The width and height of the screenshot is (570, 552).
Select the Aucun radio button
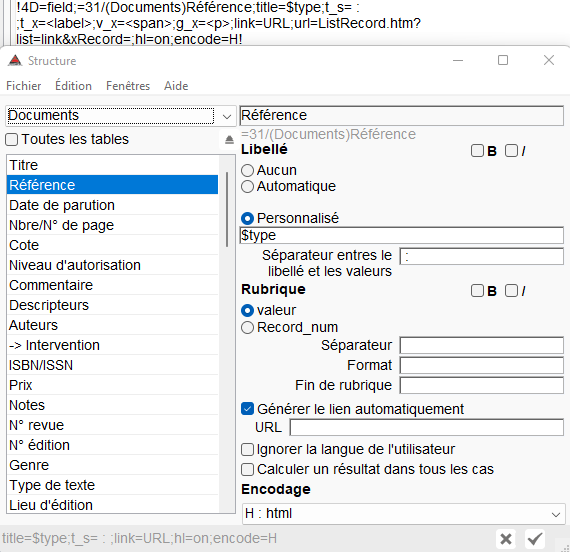click(x=247, y=171)
